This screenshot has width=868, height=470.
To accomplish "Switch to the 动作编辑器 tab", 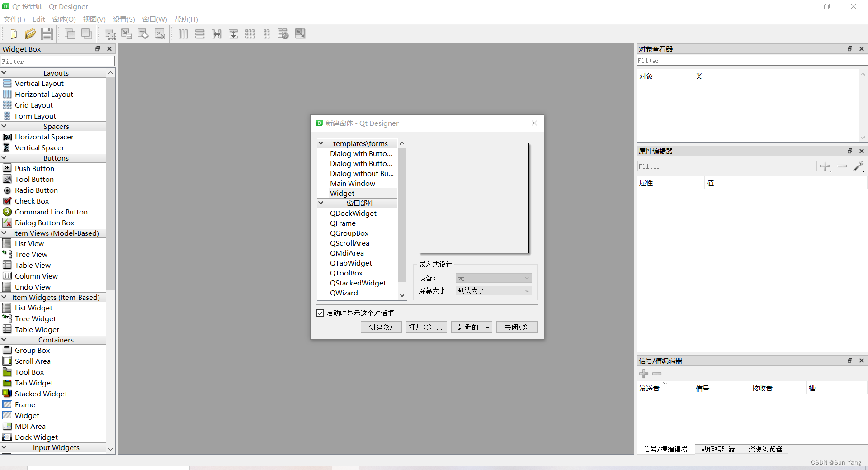I will [x=718, y=449].
